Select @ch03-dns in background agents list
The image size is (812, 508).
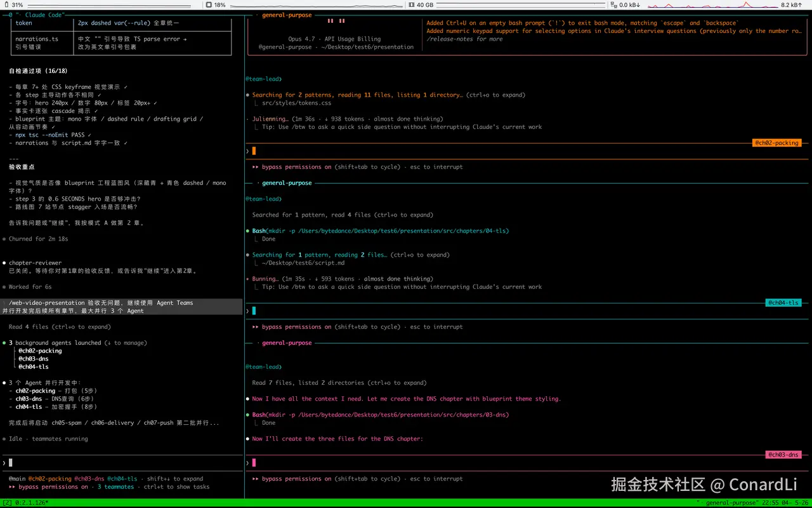pyautogui.click(x=34, y=359)
